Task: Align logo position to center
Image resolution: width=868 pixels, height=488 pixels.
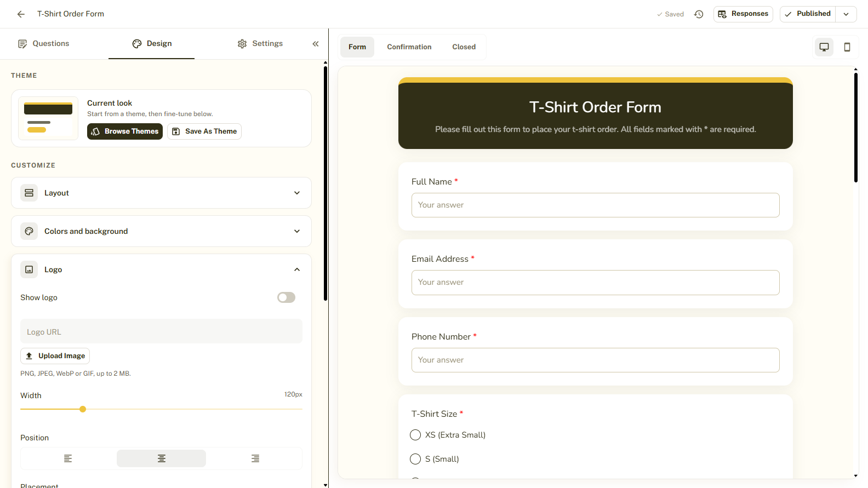Action: coord(162,458)
